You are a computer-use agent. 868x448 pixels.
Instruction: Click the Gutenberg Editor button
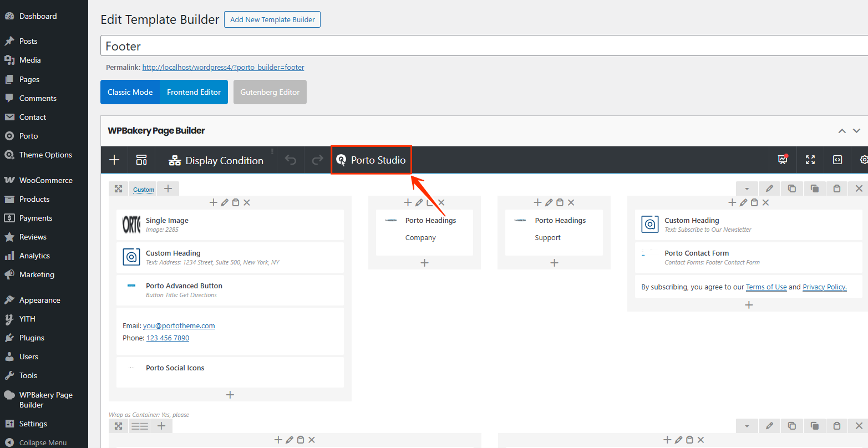pos(270,92)
